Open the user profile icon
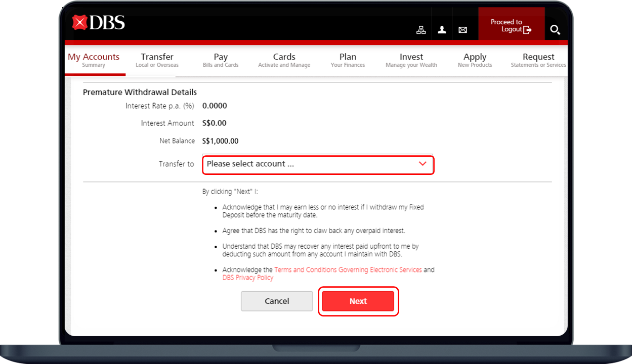The image size is (632, 364). (442, 30)
